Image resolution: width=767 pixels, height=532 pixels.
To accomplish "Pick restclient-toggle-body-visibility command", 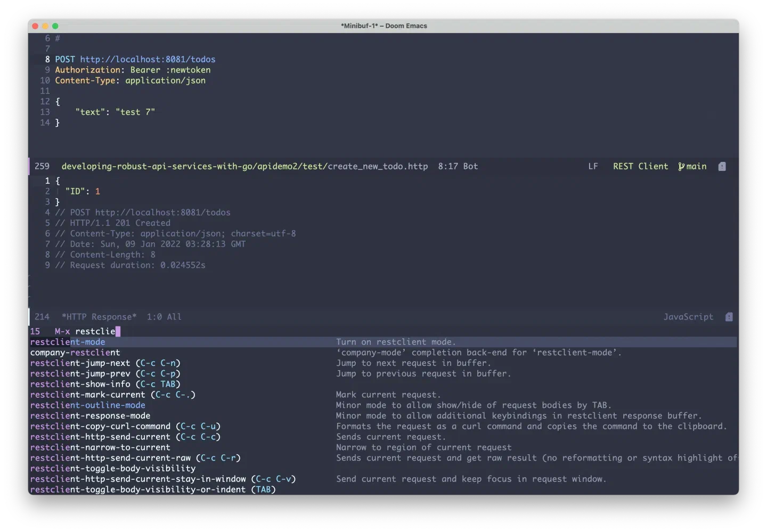I will click(x=113, y=469).
